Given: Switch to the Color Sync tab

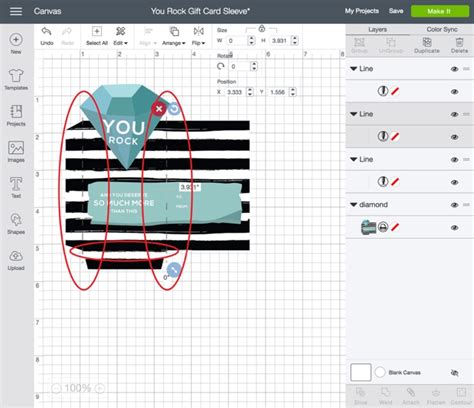Looking at the screenshot, I should point(442,29).
